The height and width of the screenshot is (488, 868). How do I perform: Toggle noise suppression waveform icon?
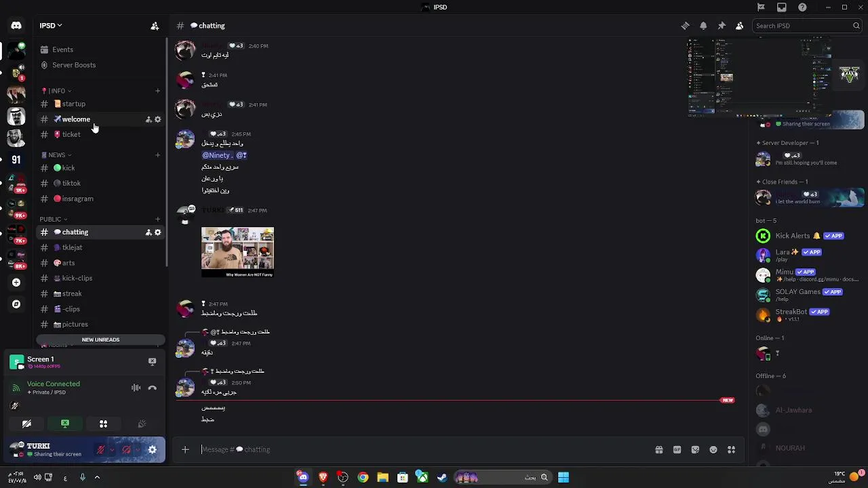tap(136, 388)
